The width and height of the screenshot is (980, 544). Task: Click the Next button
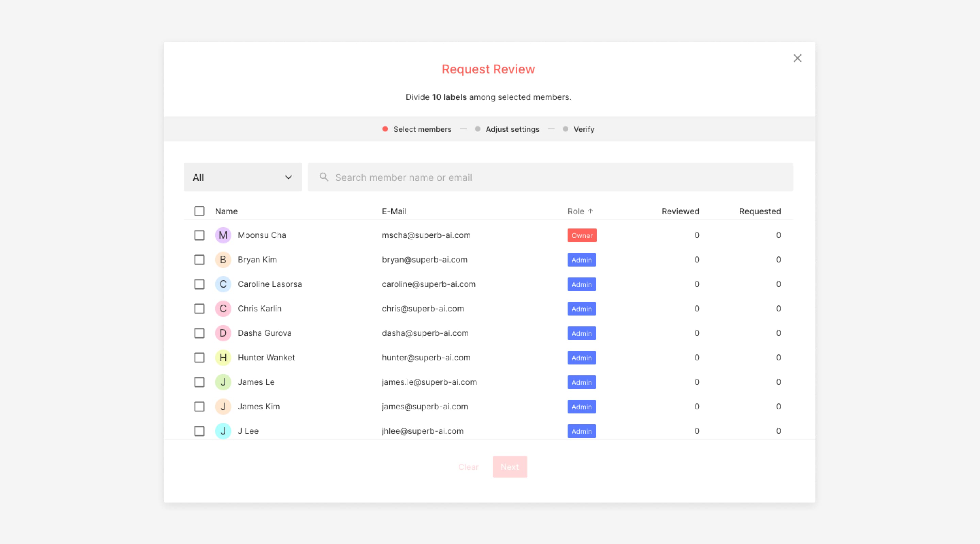510,467
